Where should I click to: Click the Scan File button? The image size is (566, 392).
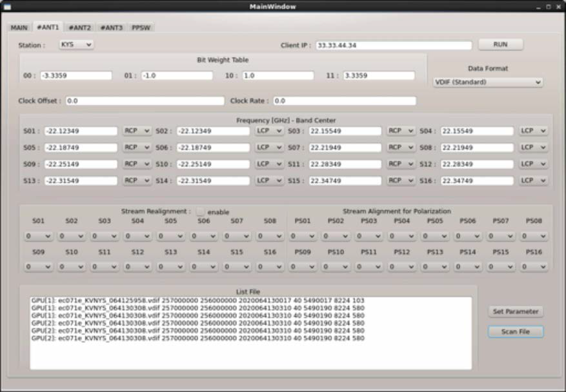(516, 332)
